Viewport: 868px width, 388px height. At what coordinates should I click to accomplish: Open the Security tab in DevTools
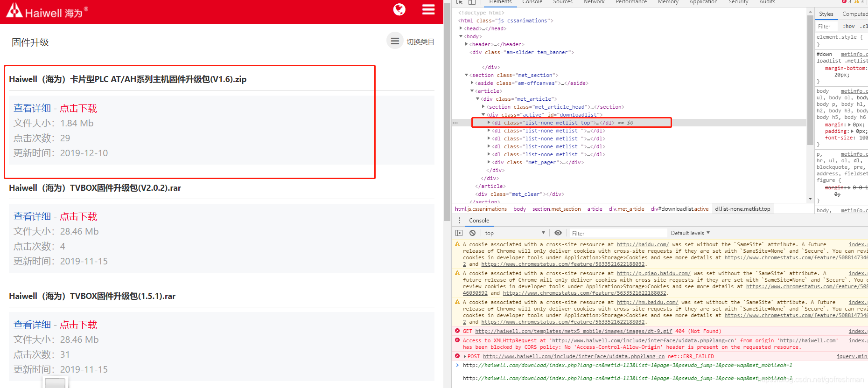(739, 2)
